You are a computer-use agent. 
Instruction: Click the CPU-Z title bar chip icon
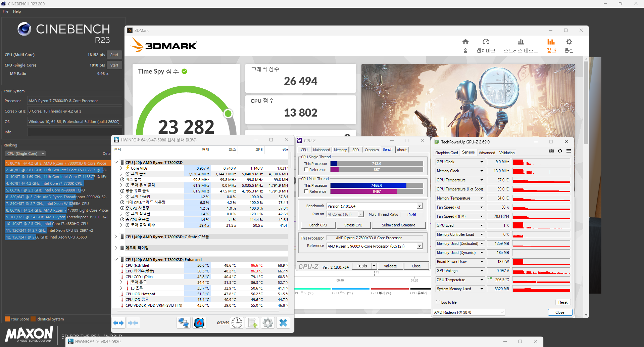click(x=300, y=140)
